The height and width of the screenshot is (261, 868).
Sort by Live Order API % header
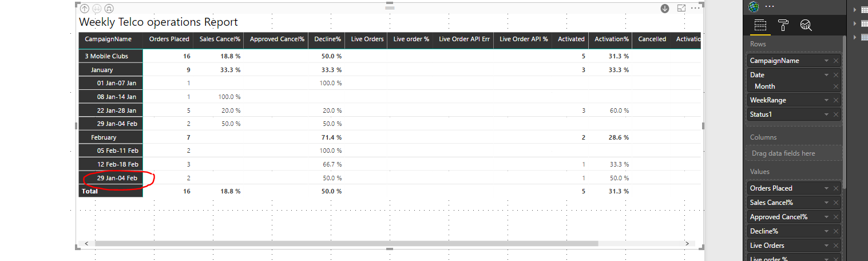coord(523,39)
